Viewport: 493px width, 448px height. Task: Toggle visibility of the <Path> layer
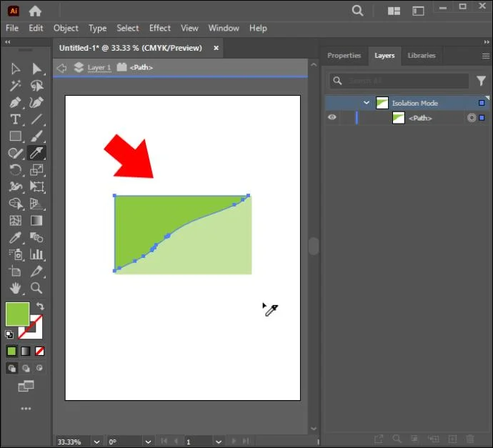click(x=332, y=117)
